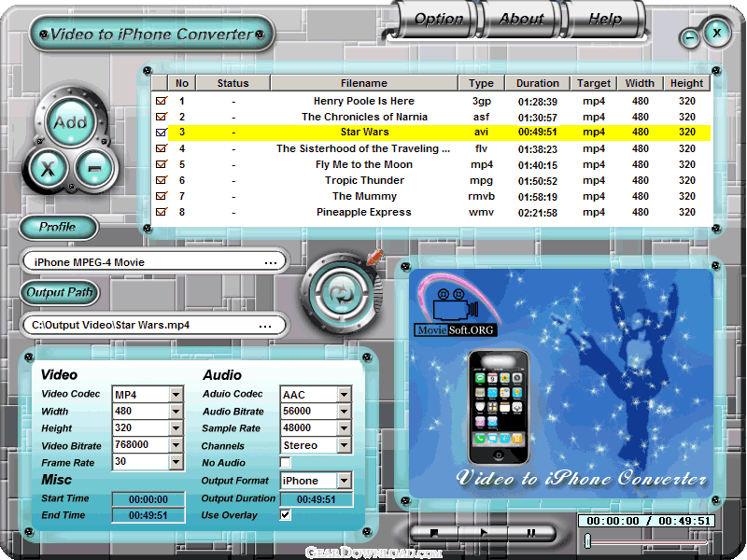The width and height of the screenshot is (747, 560).
Task: Select The Mummy filename
Action: (x=364, y=196)
